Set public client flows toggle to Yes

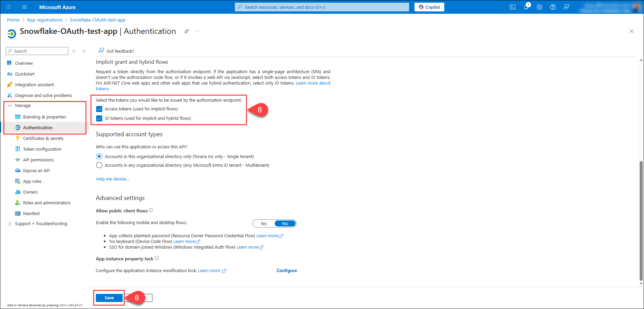[x=264, y=223]
